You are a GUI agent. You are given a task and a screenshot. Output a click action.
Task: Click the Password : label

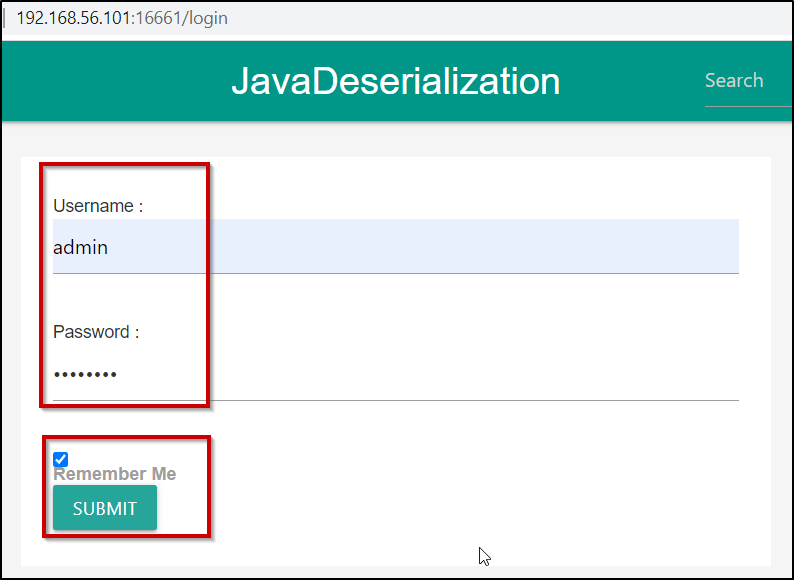click(x=96, y=332)
